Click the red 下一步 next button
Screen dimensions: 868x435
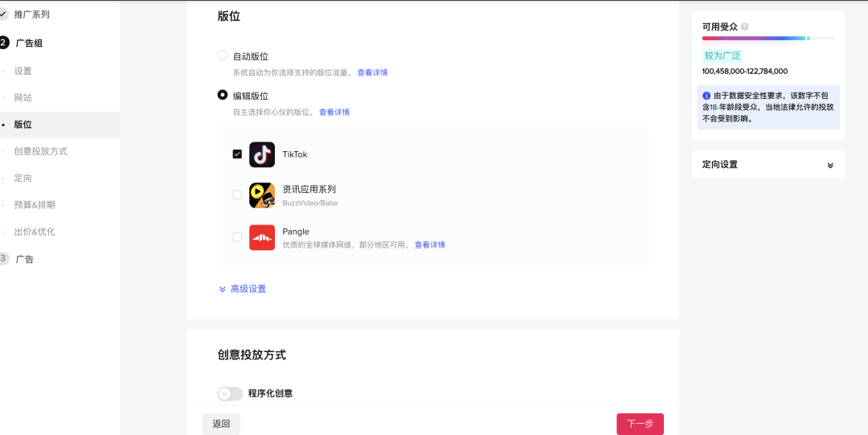[641, 424]
